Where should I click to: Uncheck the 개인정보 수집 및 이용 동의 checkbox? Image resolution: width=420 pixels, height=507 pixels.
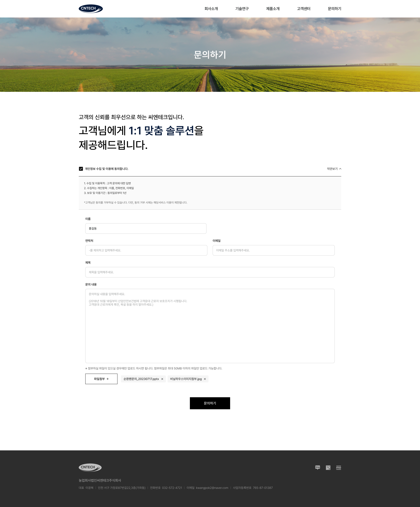(81, 169)
